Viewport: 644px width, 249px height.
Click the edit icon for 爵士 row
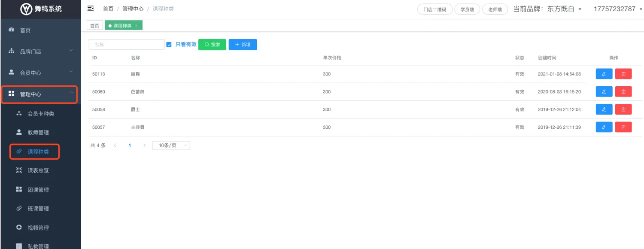pos(604,109)
